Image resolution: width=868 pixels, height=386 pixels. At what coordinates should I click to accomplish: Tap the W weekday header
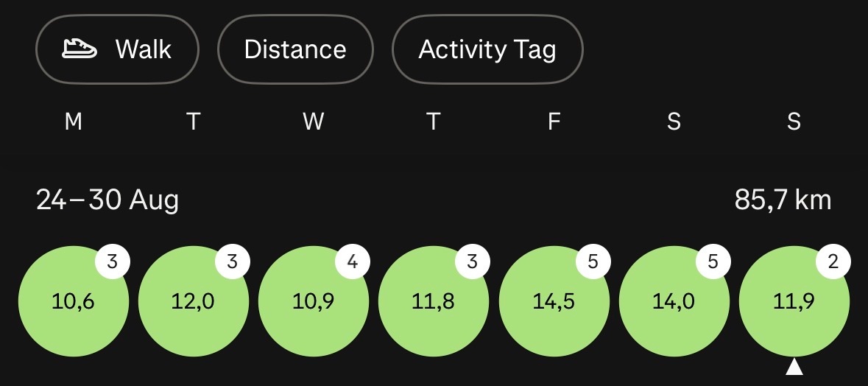coord(314,122)
